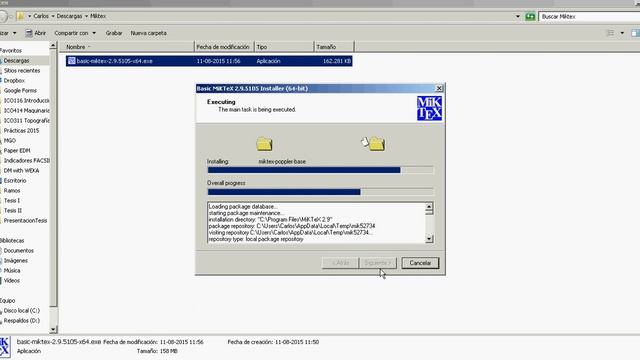Select Descargas in Favoritos sidebar
Image resolution: width=640 pixels, height=360 pixels.
[x=16, y=61]
